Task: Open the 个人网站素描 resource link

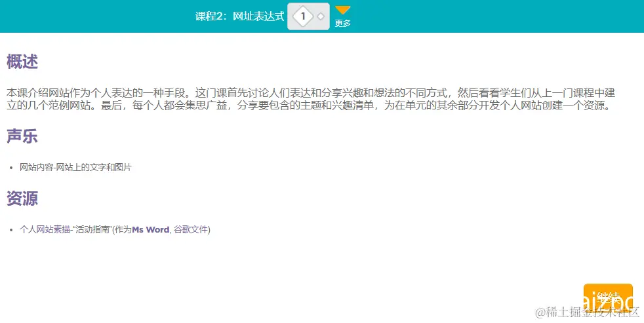Action: 45,230
